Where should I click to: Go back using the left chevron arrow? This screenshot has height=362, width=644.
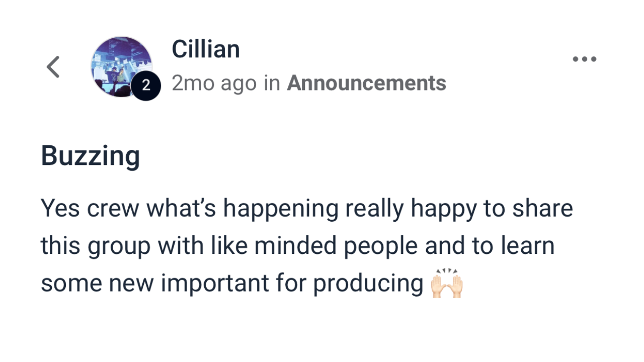point(53,67)
